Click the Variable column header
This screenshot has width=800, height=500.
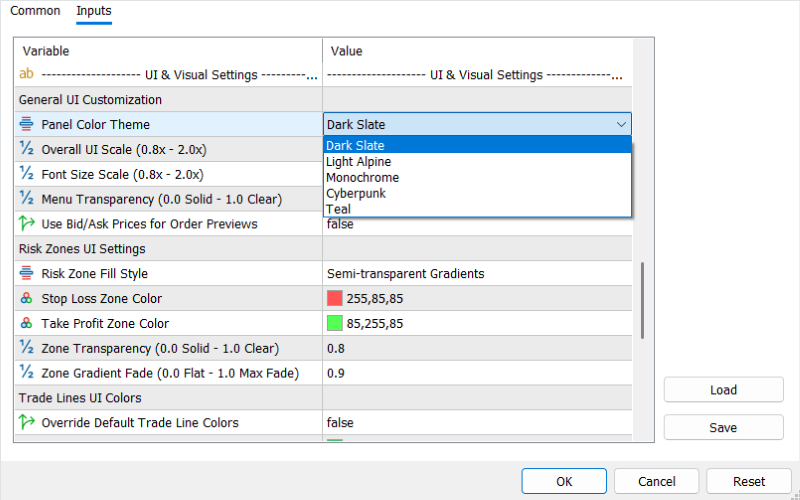point(46,51)
